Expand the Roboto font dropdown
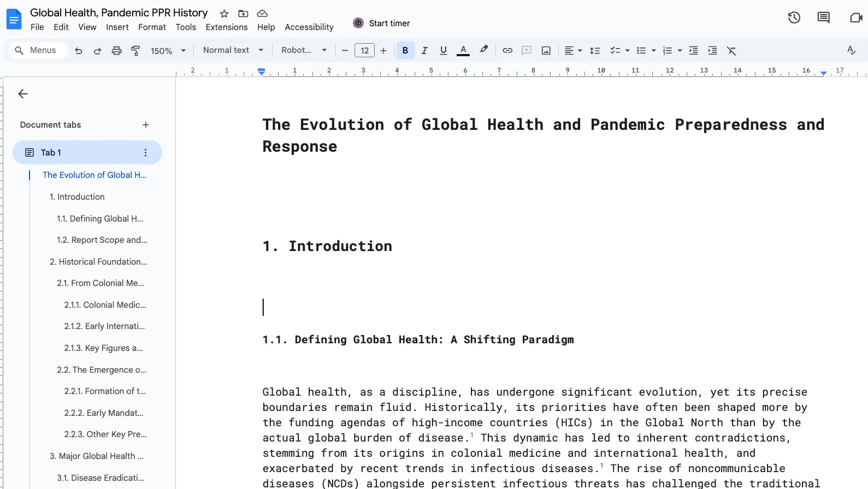 coord(303,50)
